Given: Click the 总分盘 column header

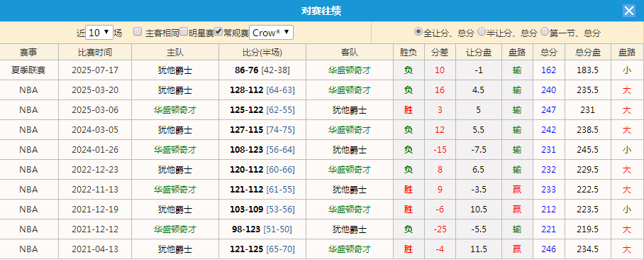Looking at the screenshot, I should pyautogui.click(x=588, y=53).
